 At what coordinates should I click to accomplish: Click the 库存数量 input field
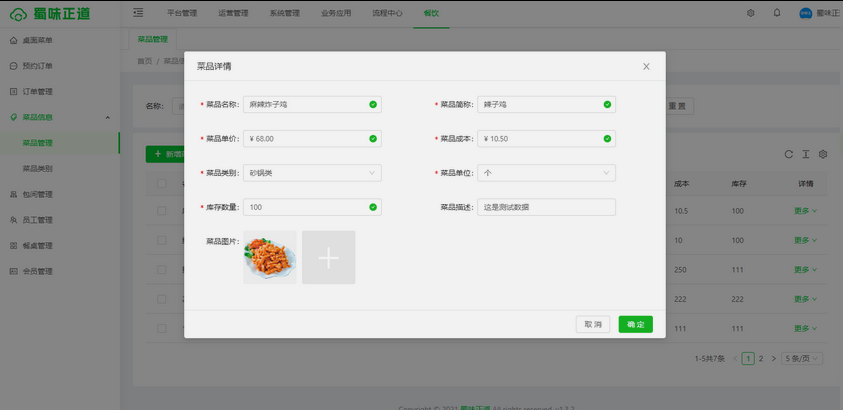click(312, 207)
